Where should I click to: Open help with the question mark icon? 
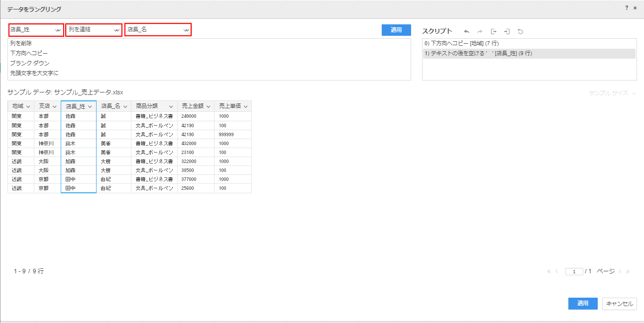pos(627,8)
